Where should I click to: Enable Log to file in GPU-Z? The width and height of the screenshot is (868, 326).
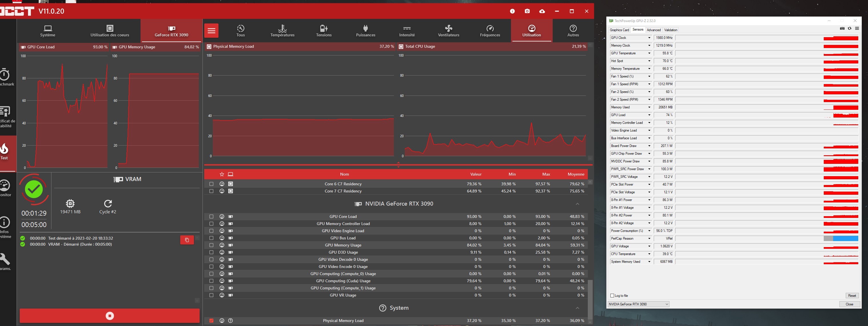click(612, 296)
